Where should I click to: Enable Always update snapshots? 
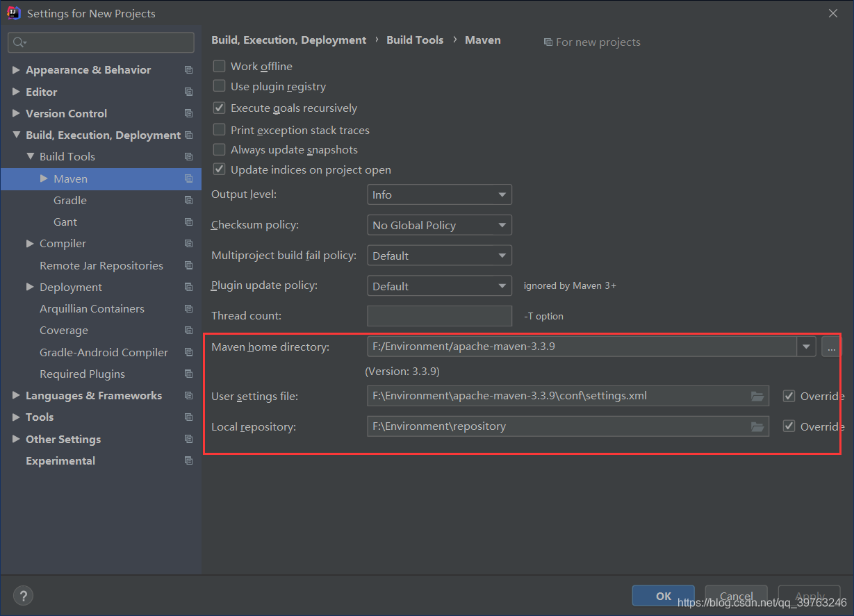(x=219, y=149)
